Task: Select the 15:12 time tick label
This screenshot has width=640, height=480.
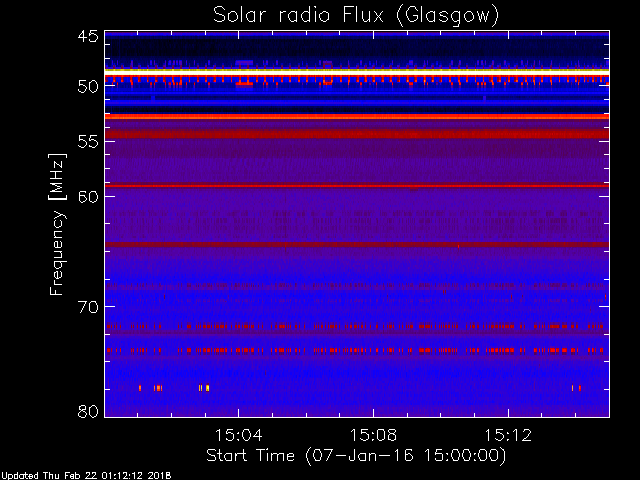Action: click(508, 435)
